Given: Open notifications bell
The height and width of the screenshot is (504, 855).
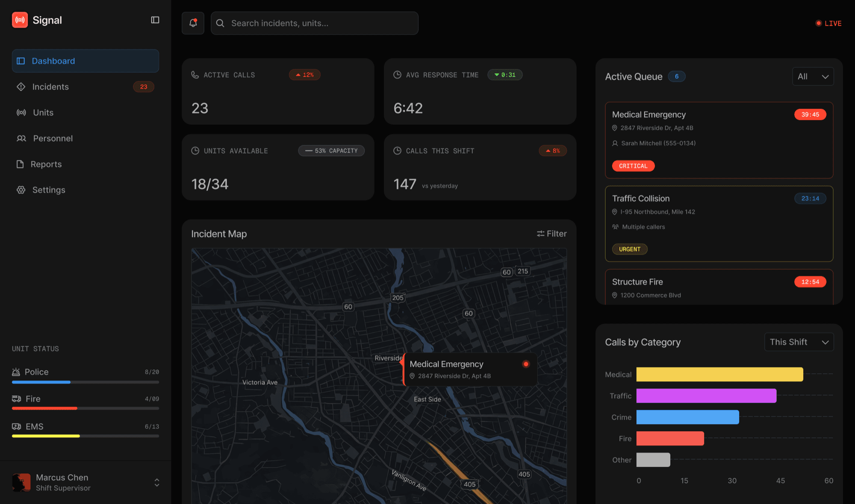Looking at the screenshot, I should 193,23.
